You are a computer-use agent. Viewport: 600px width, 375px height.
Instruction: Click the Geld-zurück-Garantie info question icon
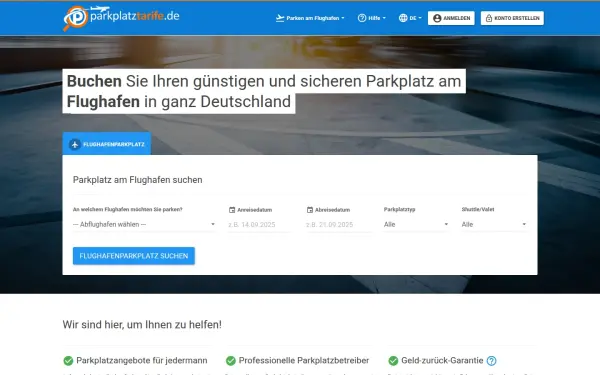[x=491, y=360]
